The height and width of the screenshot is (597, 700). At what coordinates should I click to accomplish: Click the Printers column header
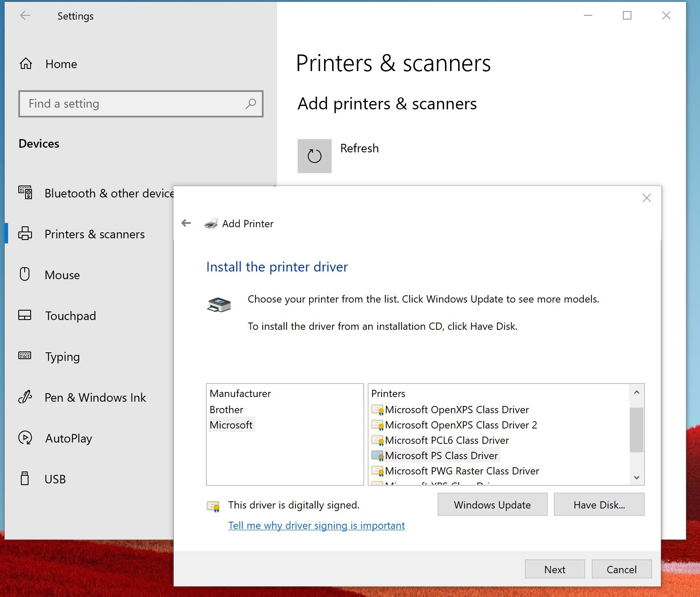(x=388, y=394)
